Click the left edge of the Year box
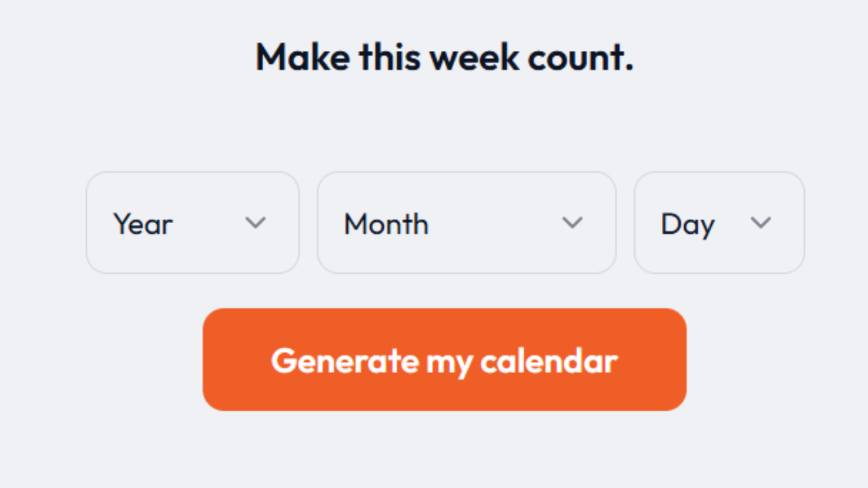This screenshot has width=868, height=488. point(91,223)
